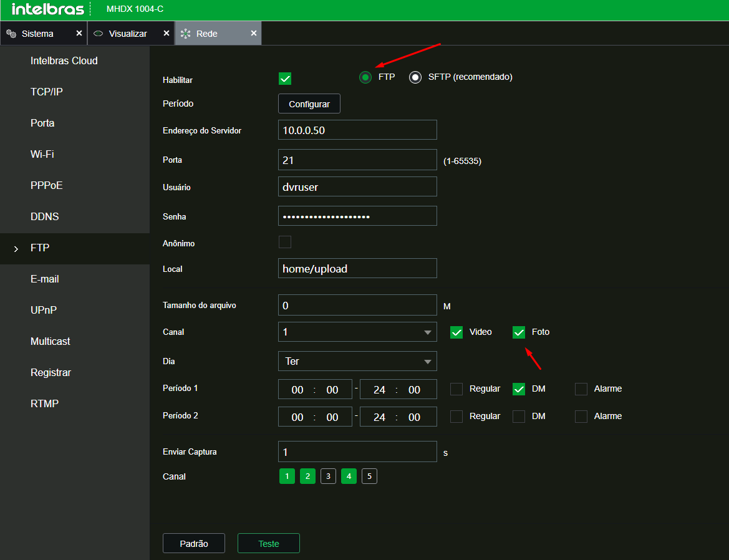Click the Rede tab network icon
Viewport: 729px width, 560px height.
click(185, 34)
